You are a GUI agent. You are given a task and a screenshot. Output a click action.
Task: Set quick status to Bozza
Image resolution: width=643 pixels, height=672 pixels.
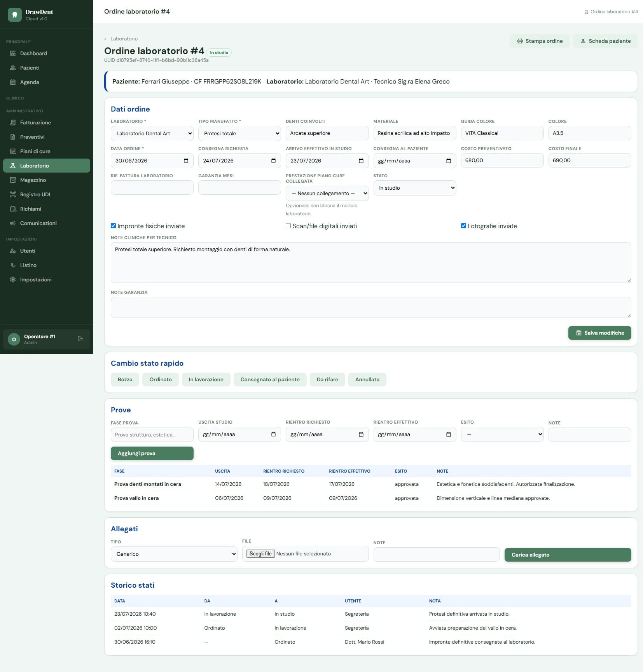click(125, 379)
